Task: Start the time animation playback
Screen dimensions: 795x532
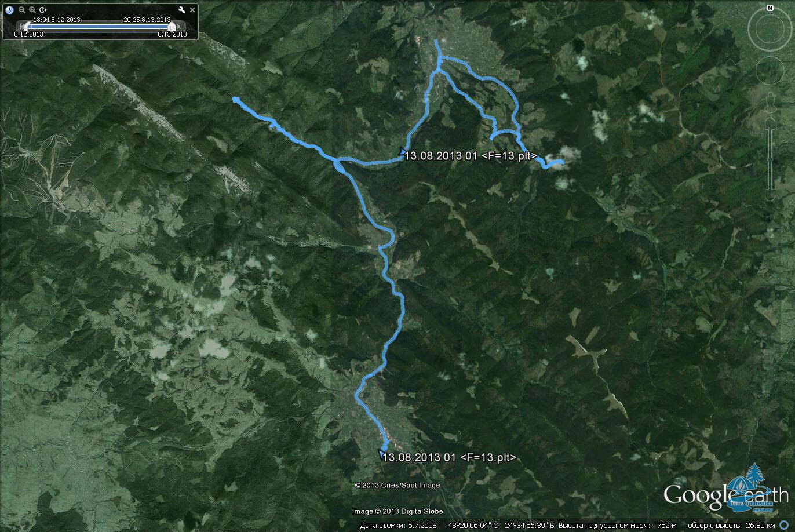Action: (x=43, y=10)
